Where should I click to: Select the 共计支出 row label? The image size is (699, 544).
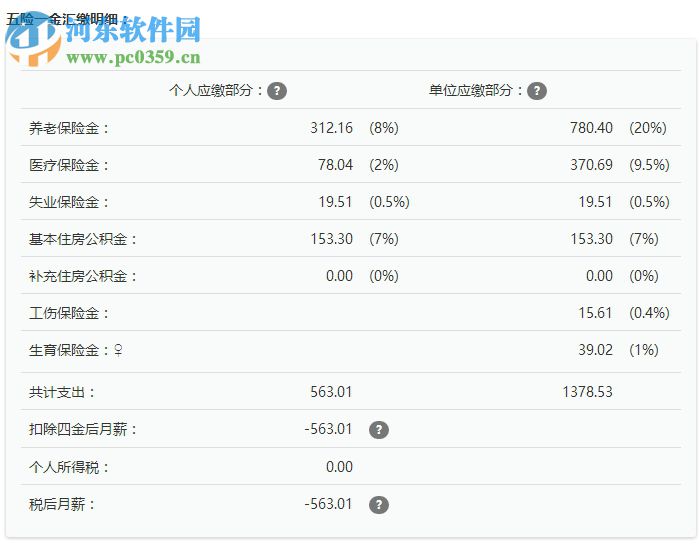pos(62,393)
